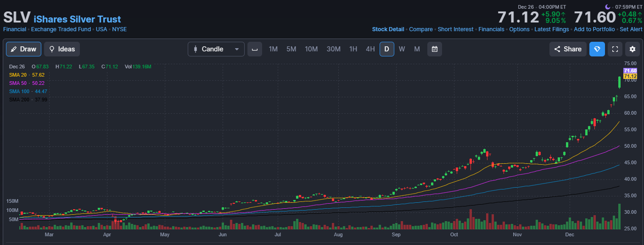Open the Options link
The width and height of the screenshot is (644, 245).
(520, 29)
